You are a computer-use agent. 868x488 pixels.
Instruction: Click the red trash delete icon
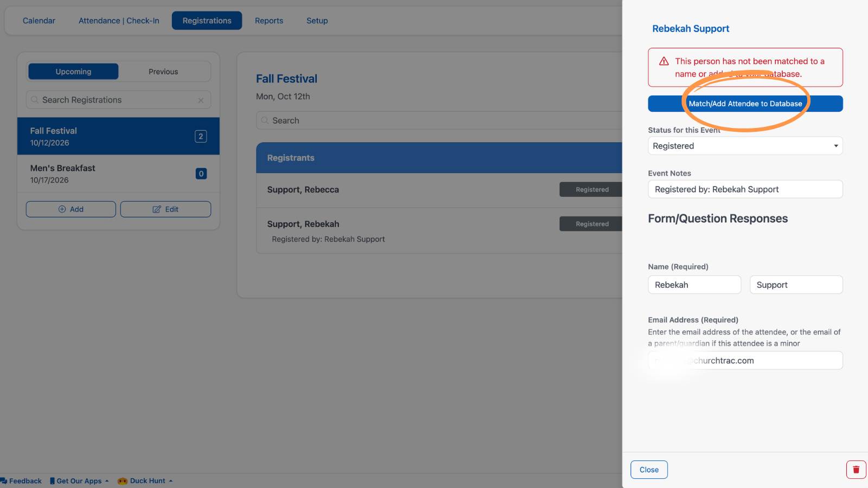pyautogui.click(x=856, y=470)
